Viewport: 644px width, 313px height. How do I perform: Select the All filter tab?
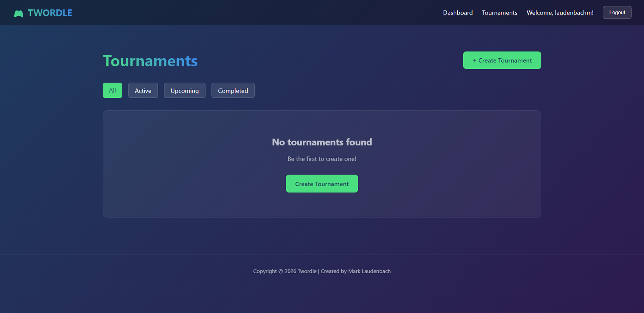(112, 91)
